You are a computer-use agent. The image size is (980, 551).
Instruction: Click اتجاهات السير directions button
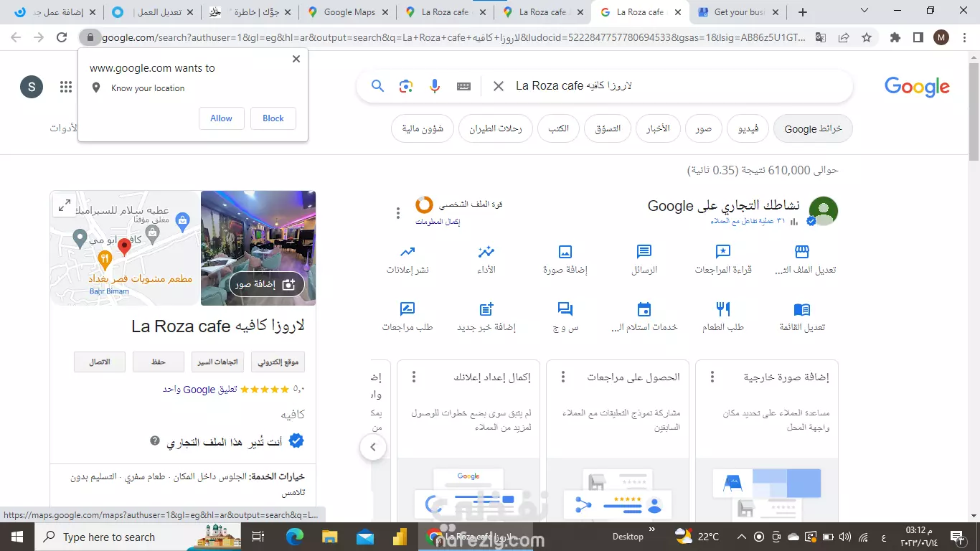[218, 362]
